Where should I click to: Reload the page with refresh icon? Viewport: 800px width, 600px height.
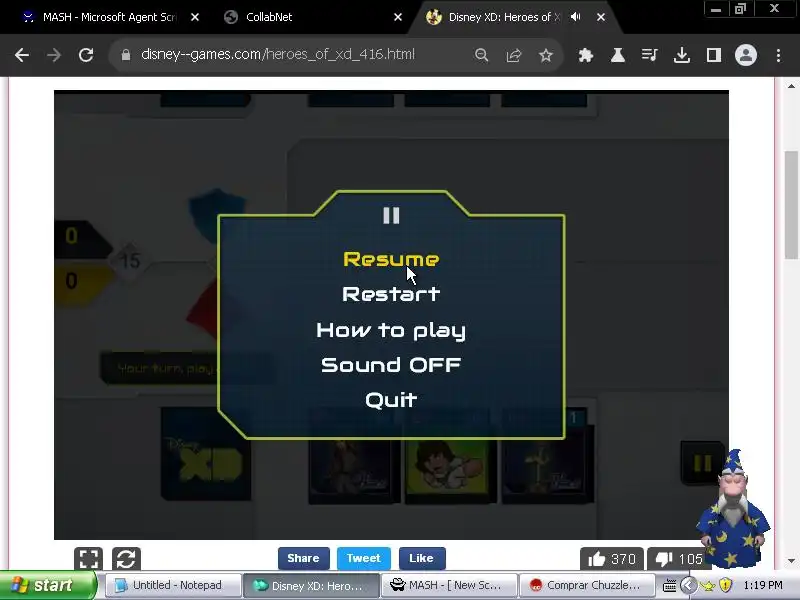point(86,55)
